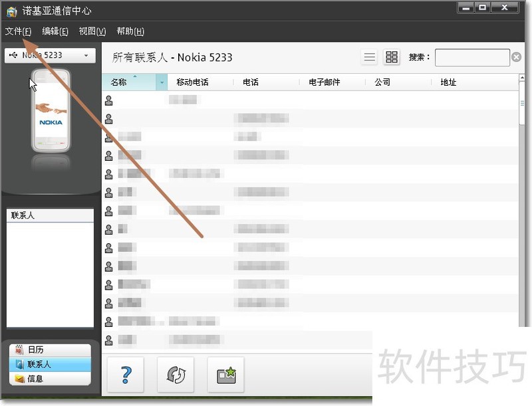This screenshot has height=406, width=532.
Task: Click the envelope icon beside 信息
Action: (x=19, y=379)
